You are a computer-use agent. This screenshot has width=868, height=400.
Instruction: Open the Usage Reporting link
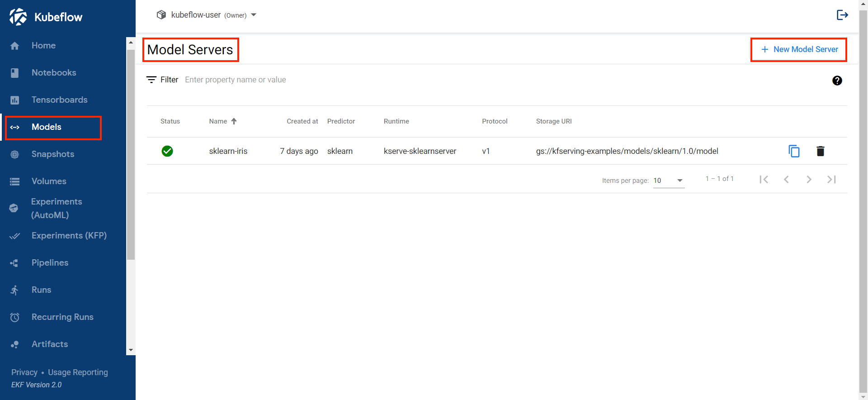pyautogui.click(x=78, y=372)
